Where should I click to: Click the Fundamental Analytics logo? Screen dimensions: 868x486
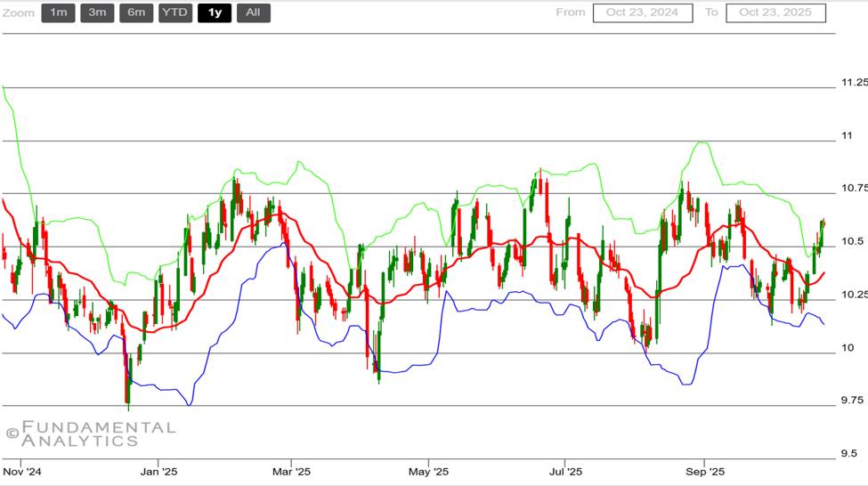pos(97,433)
